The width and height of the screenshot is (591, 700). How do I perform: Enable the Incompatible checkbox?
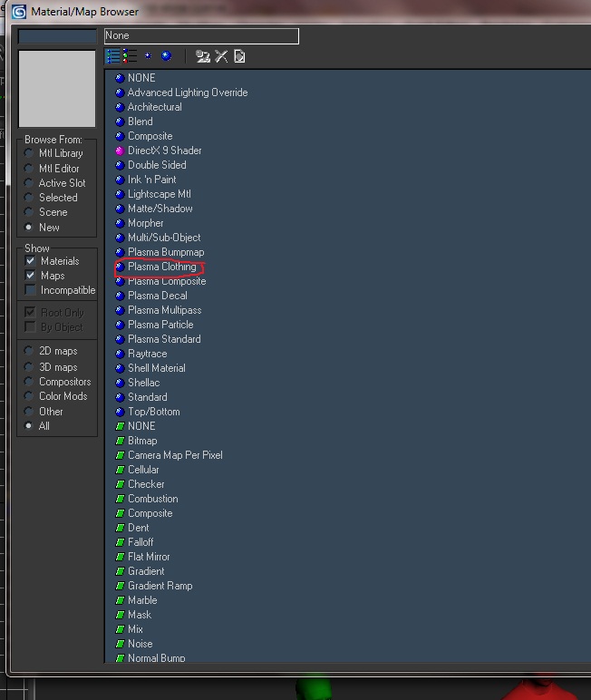[x=30, y=290]
